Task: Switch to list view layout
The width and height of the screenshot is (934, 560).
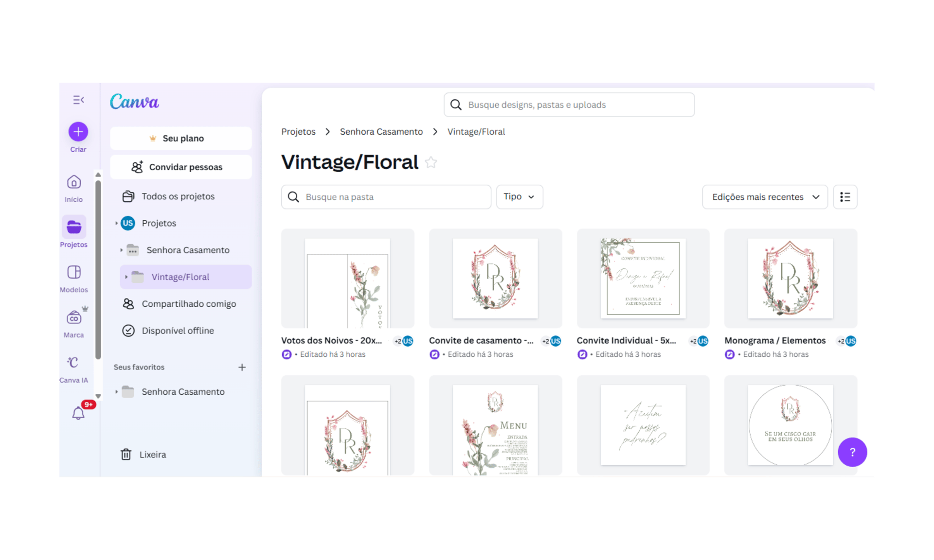Action: tap(845, 197)
